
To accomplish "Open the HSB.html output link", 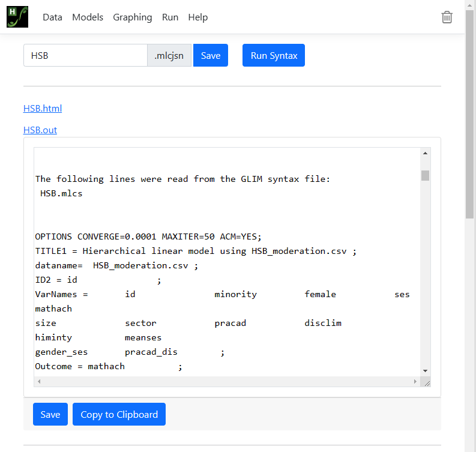I will click(x=43, y=108).
